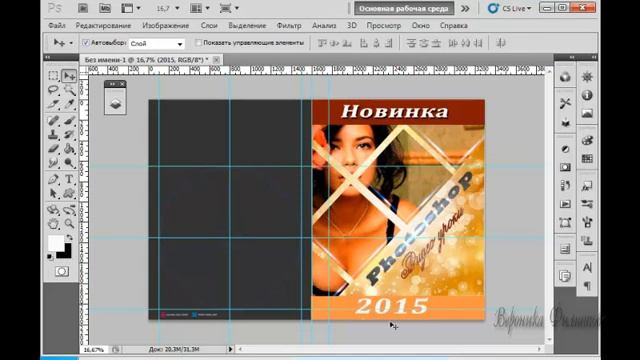Image resolution: width=640 pixels, height=360 pixels.
Task: Open the Paragraph panel icon
Action: (587, 286)
